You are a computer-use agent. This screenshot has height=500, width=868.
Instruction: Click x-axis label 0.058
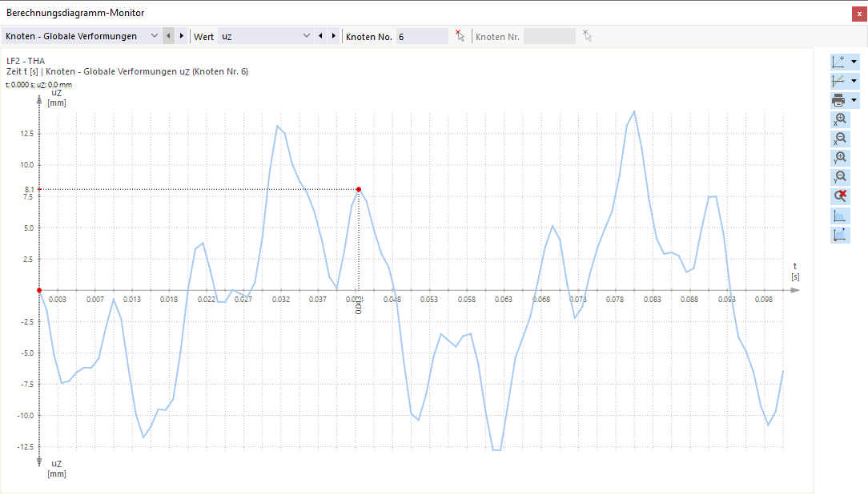(x=467, y=300)
